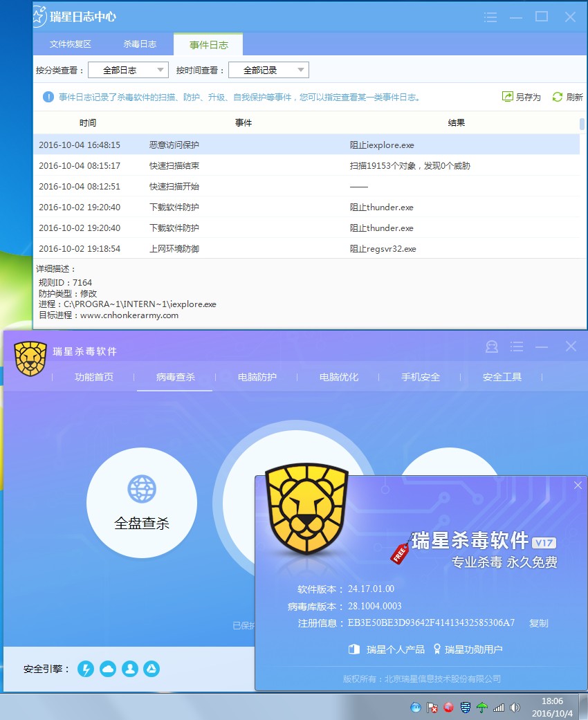Click 复制 to copy registration info
The height and width of the screenshot is (720, 588).
pyautogui.click(x=538, y=623)
